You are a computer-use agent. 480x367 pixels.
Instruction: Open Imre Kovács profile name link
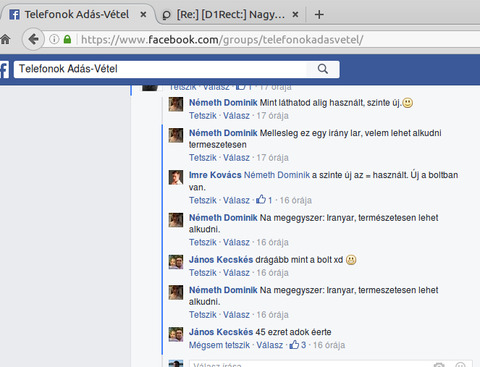point(215,175)
